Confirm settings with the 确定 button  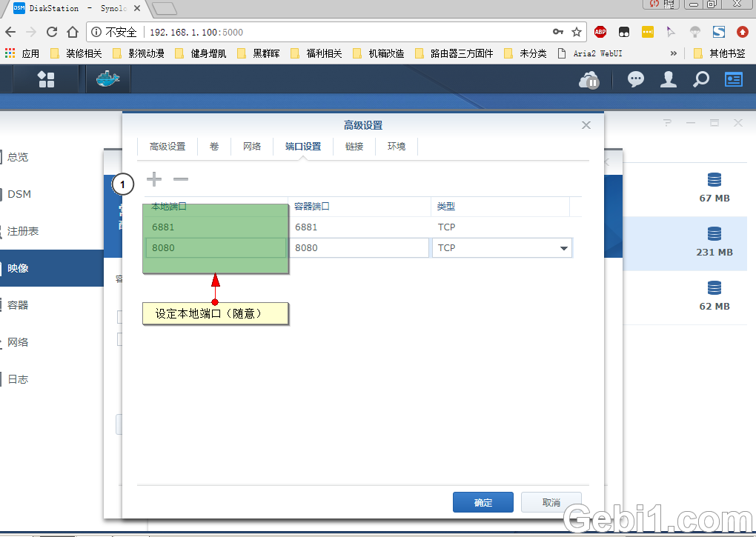click(483, 501)
